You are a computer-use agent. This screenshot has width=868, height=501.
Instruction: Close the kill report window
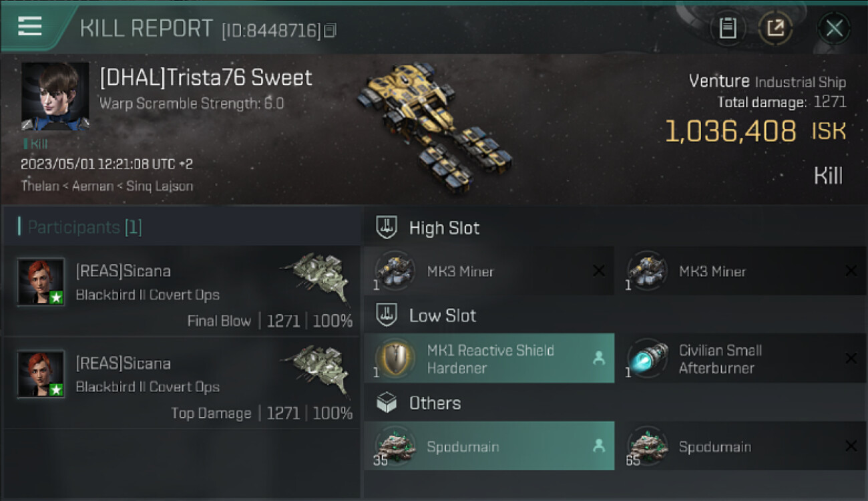tap(834, 28)
